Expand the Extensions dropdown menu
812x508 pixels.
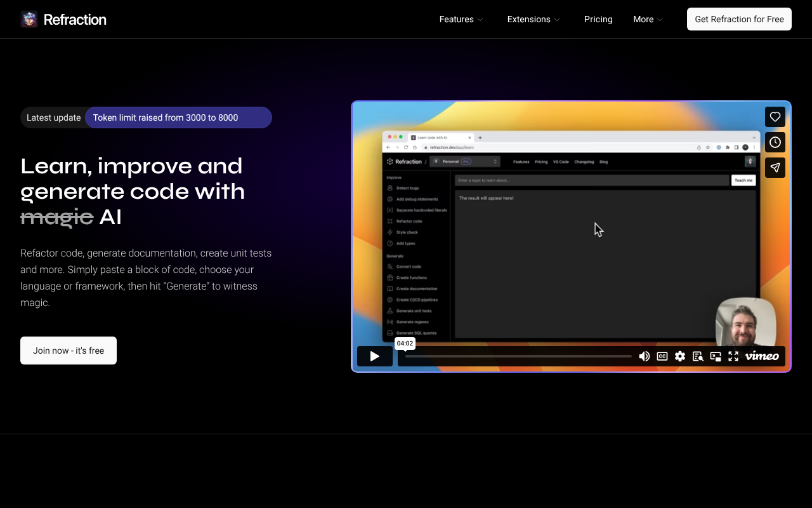coord(534,19)
